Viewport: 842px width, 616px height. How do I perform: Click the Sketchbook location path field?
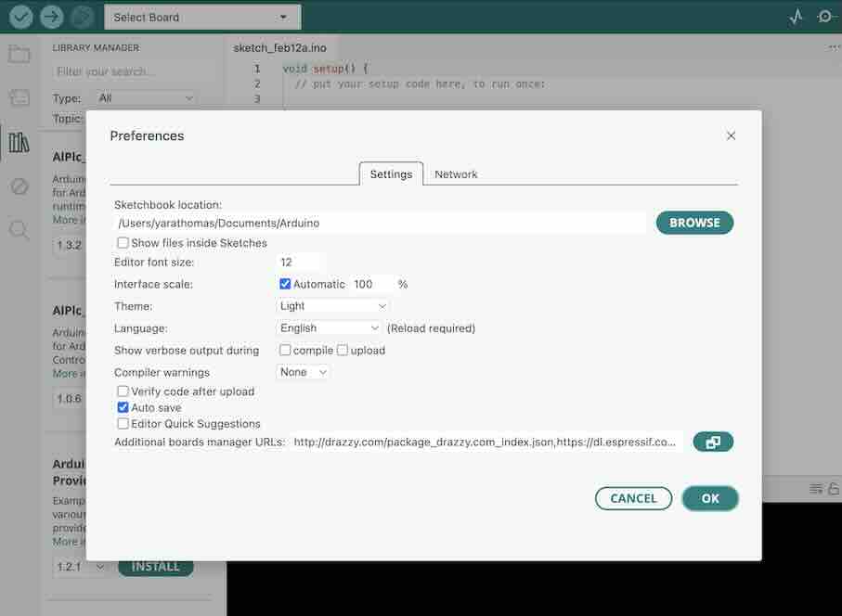click(x=380, y=223)
